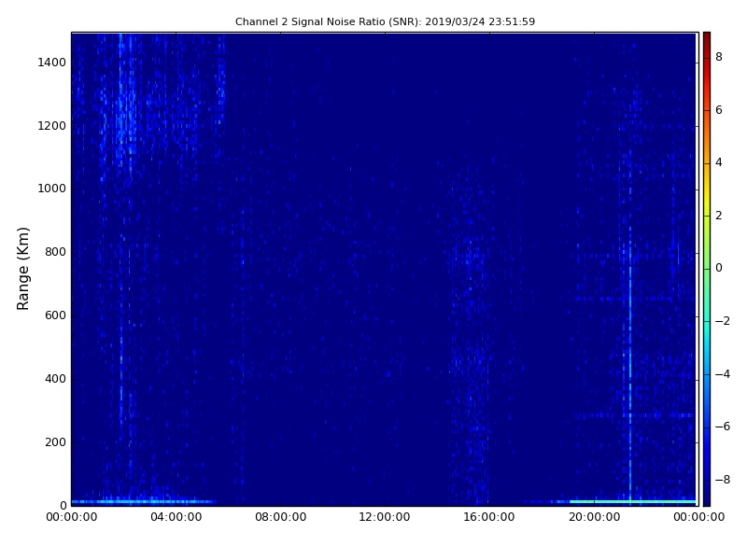Click the SNR colorbar gradient strip
Viewport: 747px width, 560px height.
pos(707,269)
